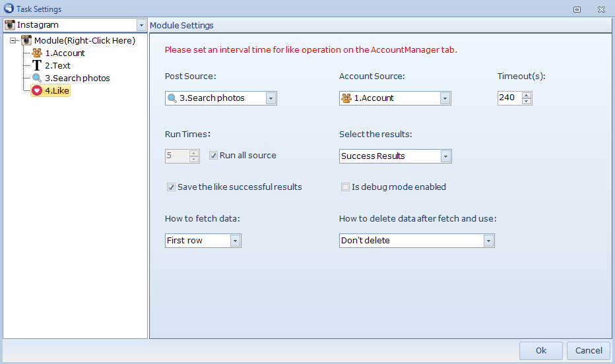This screenshot has width=615, height=364.
Task: Click the Task Settings title bar icon
Action: 8,9
